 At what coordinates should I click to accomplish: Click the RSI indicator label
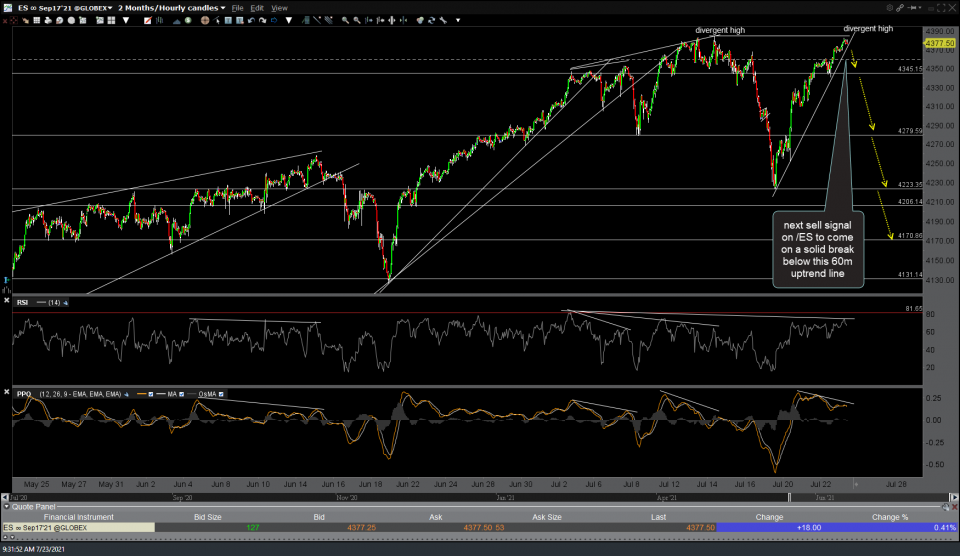tap(22, 302)
